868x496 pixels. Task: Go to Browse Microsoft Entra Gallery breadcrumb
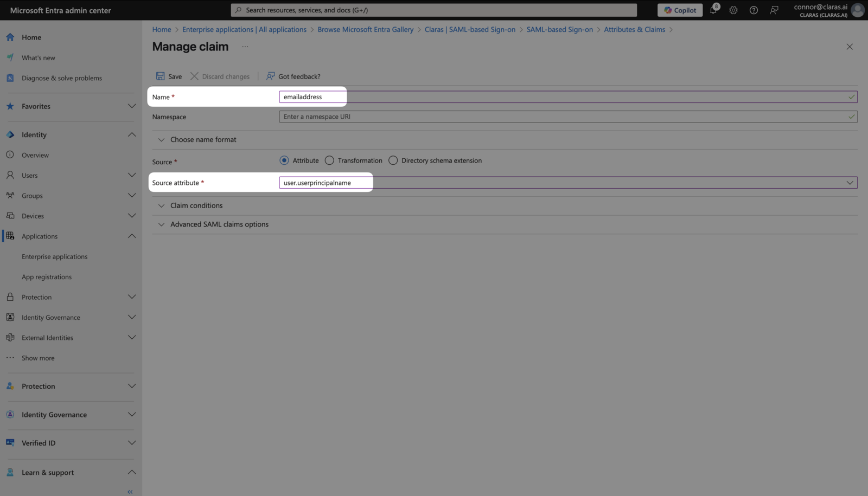pyautogui.click(x=366, y=29)
